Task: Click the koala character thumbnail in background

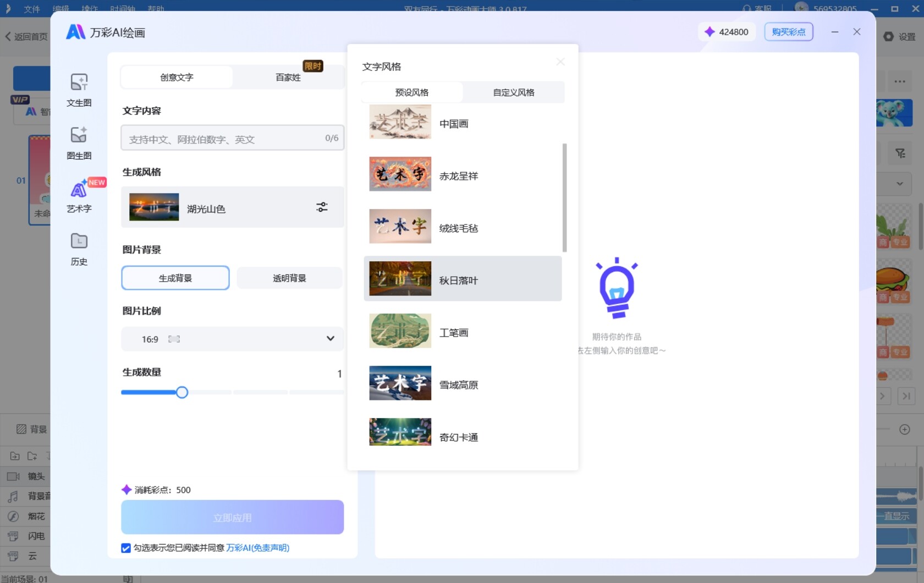Action: click(894, 113)
